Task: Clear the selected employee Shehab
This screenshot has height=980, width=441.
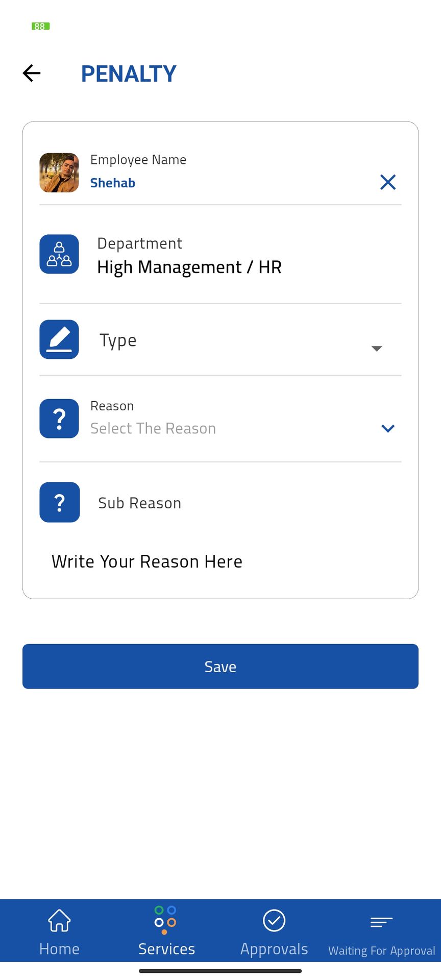Action: point(388,182)
